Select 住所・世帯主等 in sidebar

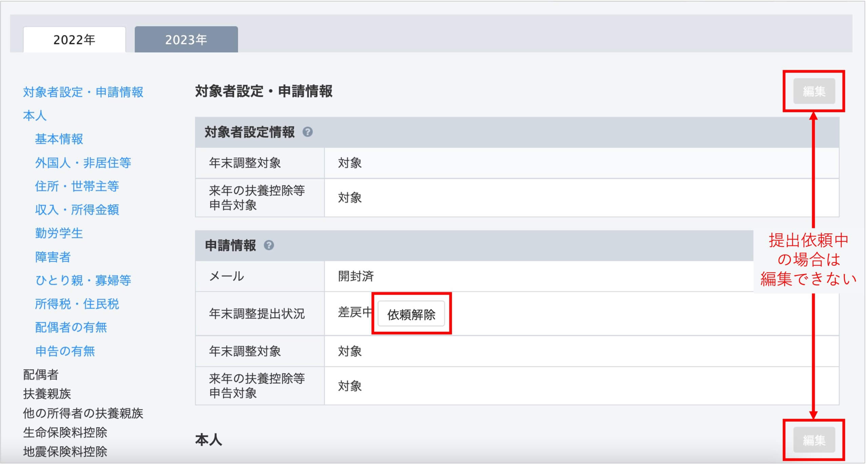(77, 186)
